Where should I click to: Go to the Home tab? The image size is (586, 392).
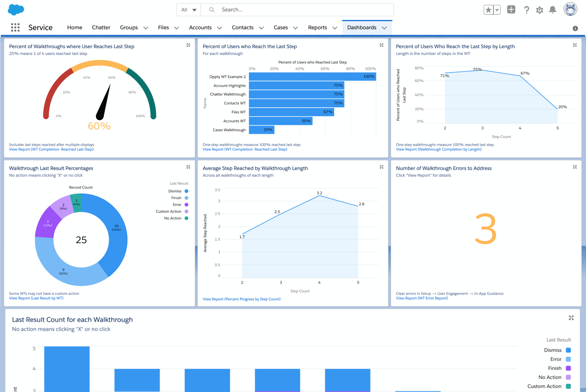[x=75, y=28]
